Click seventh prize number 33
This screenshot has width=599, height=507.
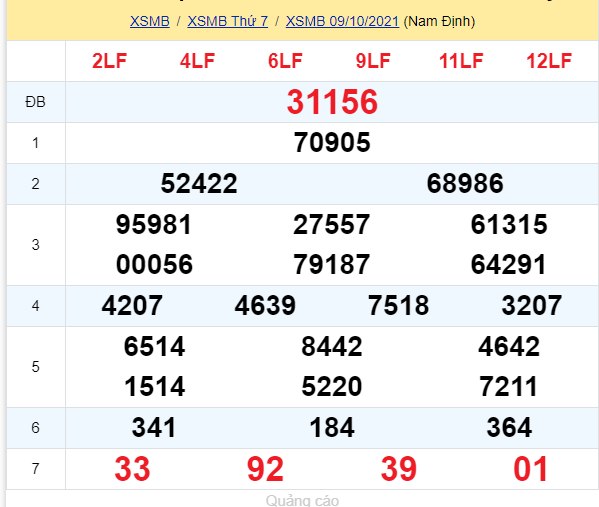coord(132,469)
